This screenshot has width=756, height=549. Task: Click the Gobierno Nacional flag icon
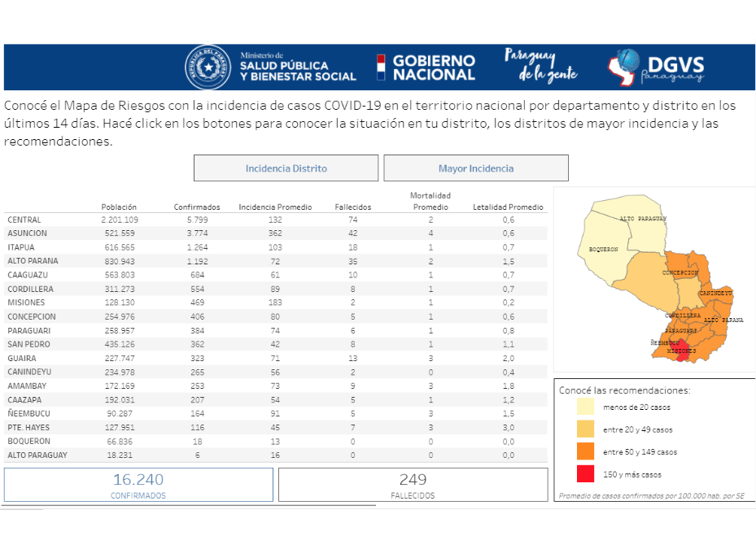[x=380, y=68]
